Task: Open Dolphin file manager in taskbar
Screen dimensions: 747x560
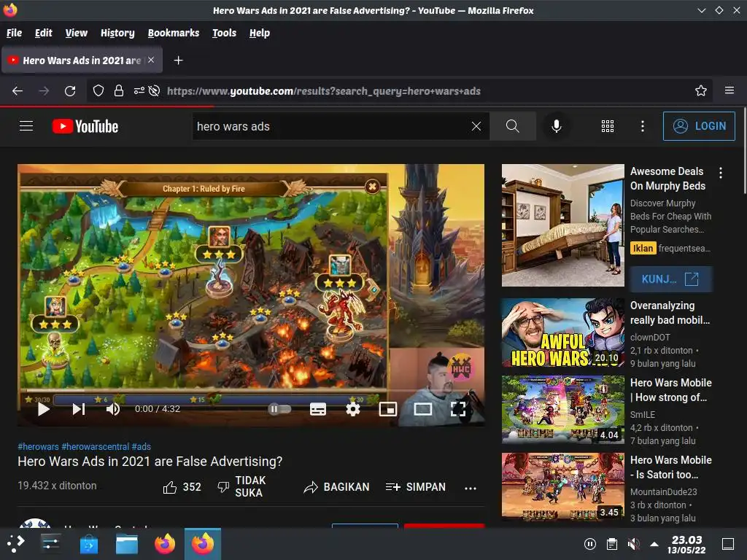Action: click(127, 544)
